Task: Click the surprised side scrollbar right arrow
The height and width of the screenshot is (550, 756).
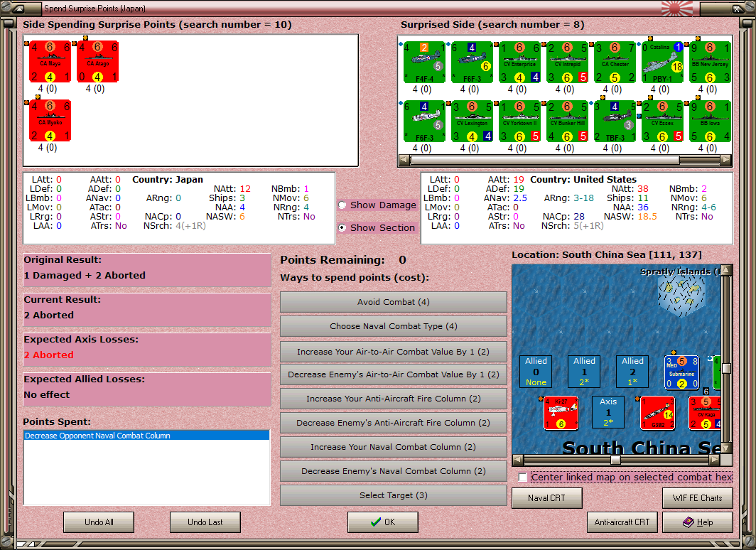Action: (726, 160)
